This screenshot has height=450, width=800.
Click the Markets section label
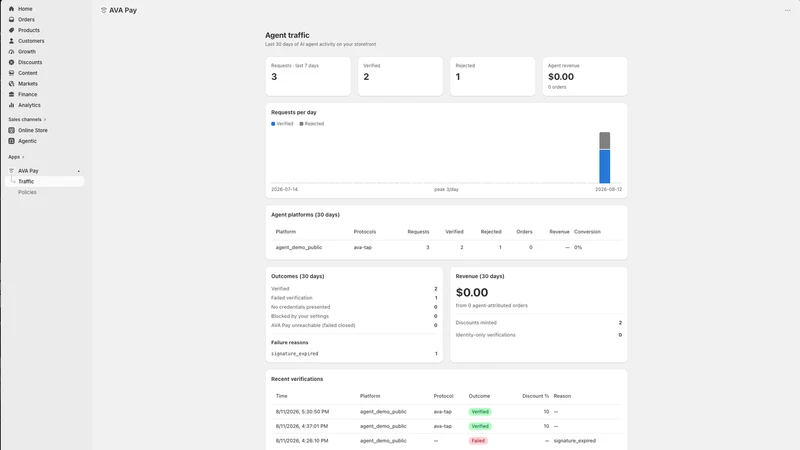[28, 84]
